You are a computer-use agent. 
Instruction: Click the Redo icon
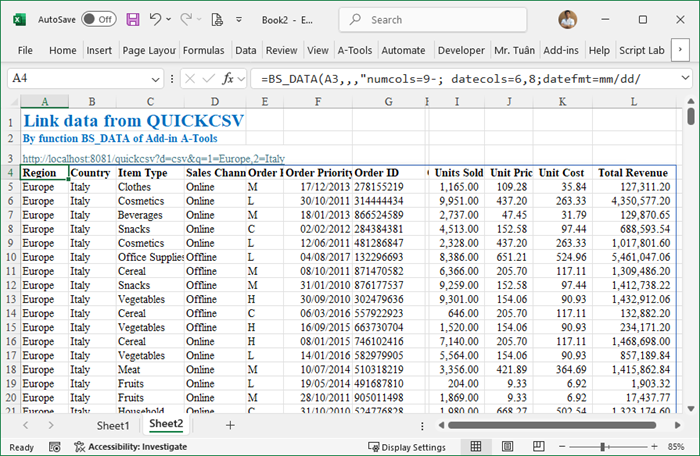[x=186, y=19]
